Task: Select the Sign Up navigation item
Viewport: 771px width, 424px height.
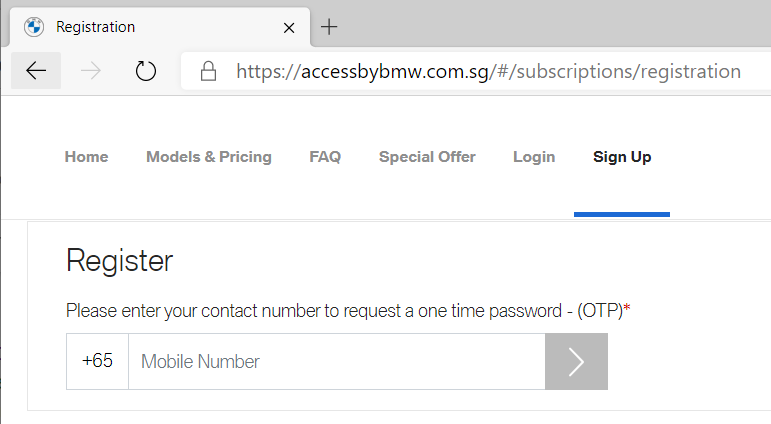Action: click(x=622, y=157)
